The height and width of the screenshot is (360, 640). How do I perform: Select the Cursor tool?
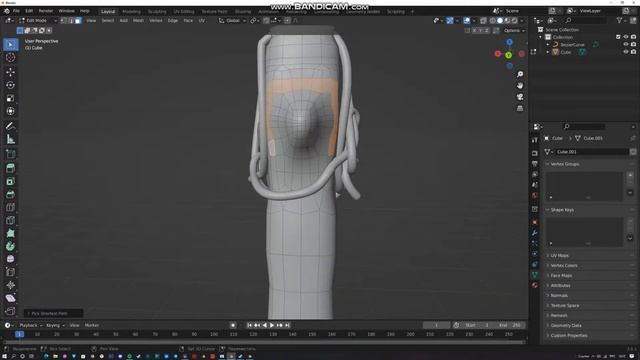pos(11,58)
